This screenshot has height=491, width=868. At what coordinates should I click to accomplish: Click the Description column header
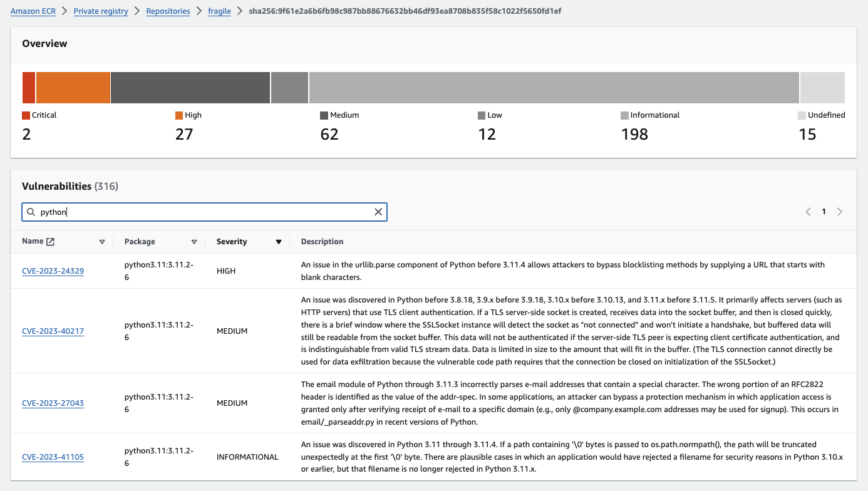pos(322,242)
